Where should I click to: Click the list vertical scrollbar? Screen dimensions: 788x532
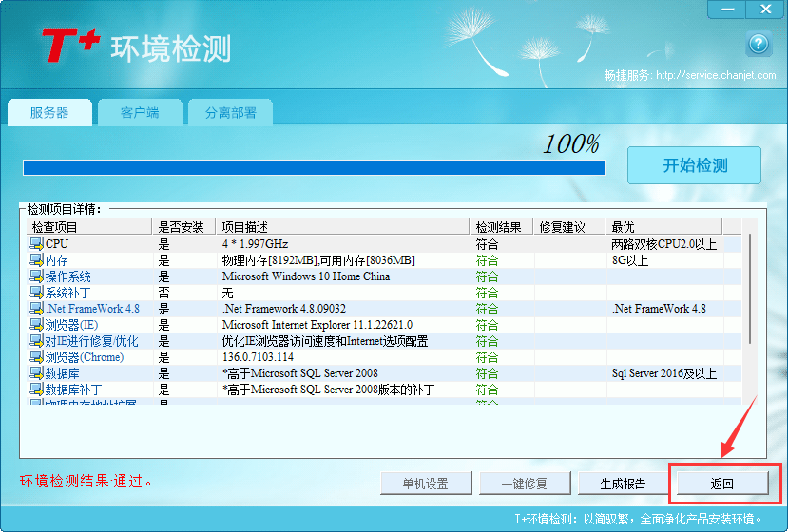749,289
